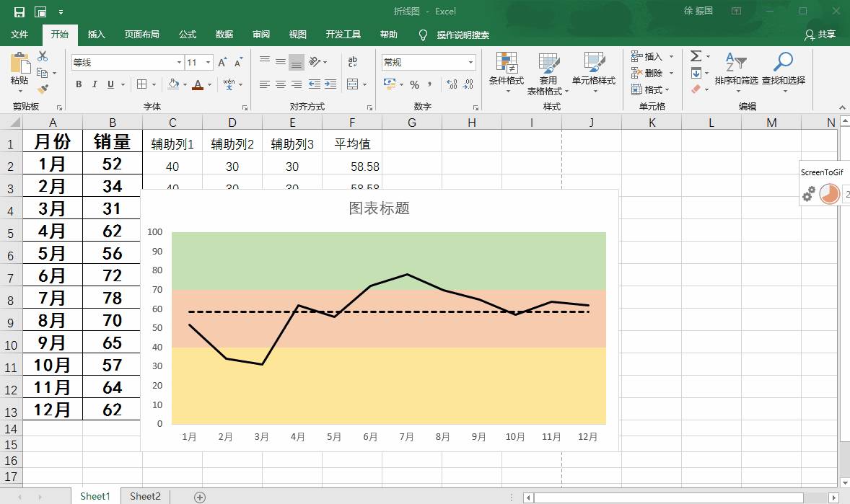850x504 pixels.
Task: Toggle wrap text in the alignment group
Action: pos(352,62)
